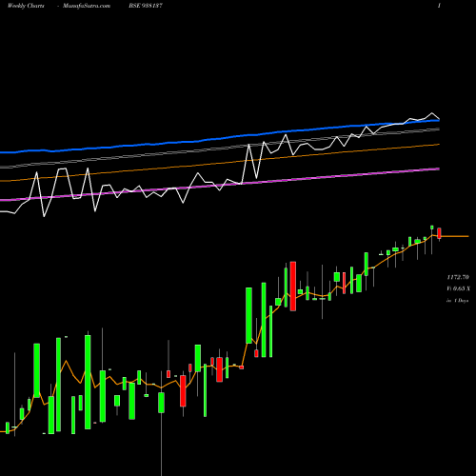Click the last red candle at chart's right end
This screenshot has width=476, height=476.
[x=439, y=233]
